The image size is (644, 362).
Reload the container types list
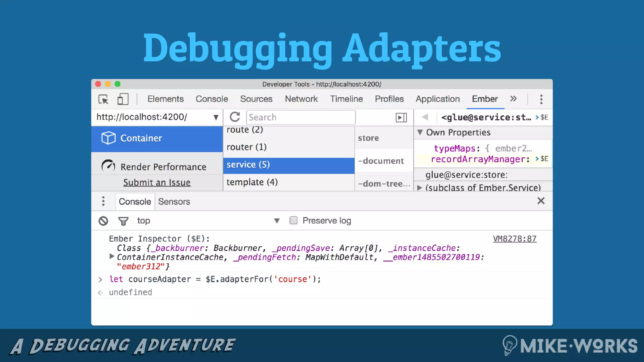pyautogui.click(x=235, y=117)
